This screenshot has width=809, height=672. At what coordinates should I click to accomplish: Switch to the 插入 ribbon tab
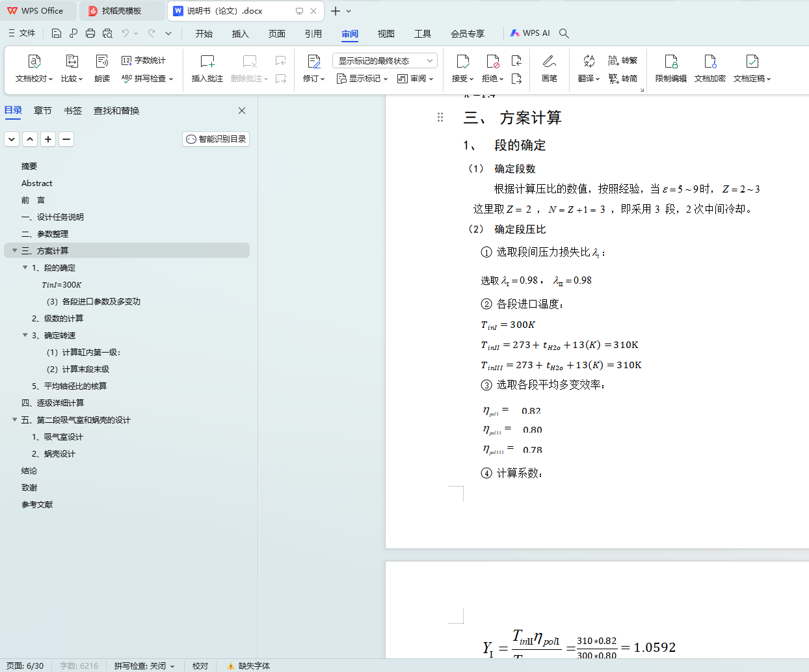241,34
